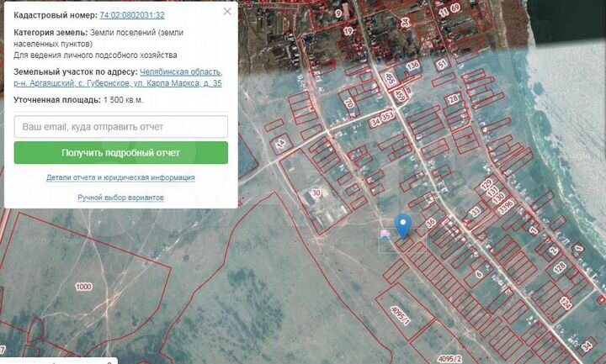Close the cadastral info popup
The height and width of the screenshot is (364, 606).
tap(227, 12)
